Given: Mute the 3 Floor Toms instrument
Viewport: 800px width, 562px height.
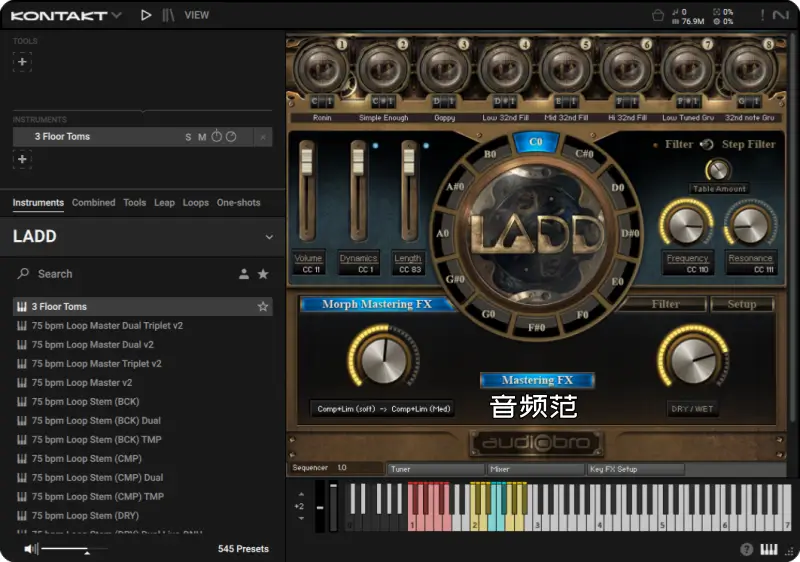Looking at the screenshot, I should point(201,137).
